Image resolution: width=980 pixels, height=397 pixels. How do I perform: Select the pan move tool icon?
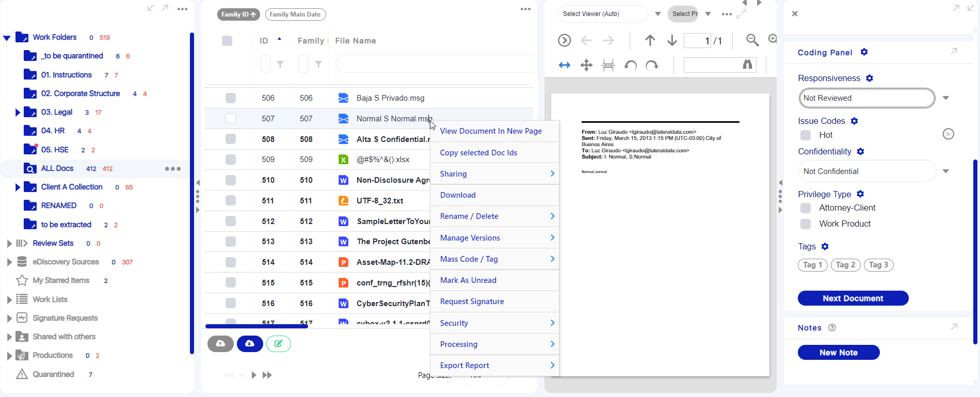pyautogui.click(x=586, y=65)
